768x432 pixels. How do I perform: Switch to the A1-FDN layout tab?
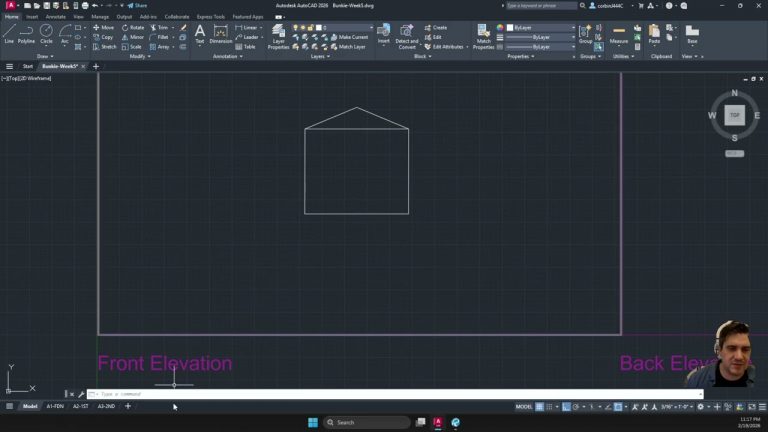tap(56, 406)
